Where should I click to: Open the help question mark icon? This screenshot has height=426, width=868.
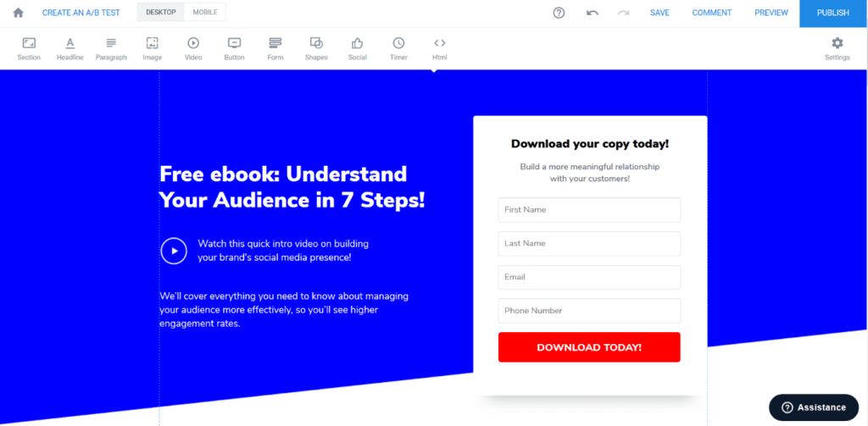click(x=559, y=13)
